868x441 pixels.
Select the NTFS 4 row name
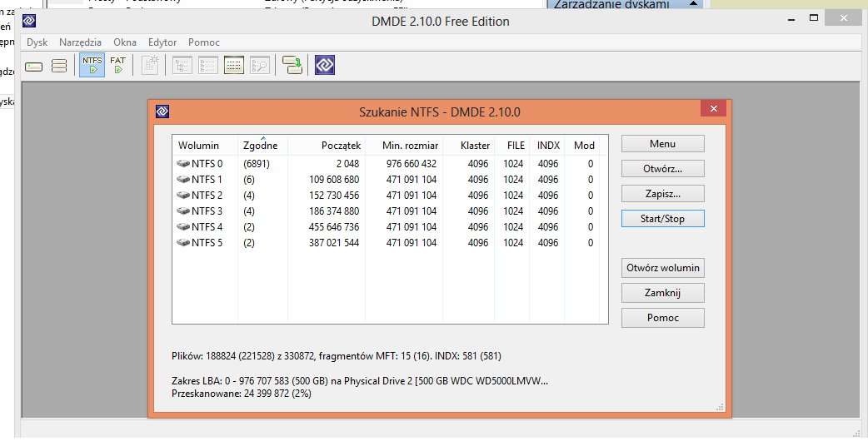(x=207, y=227)
